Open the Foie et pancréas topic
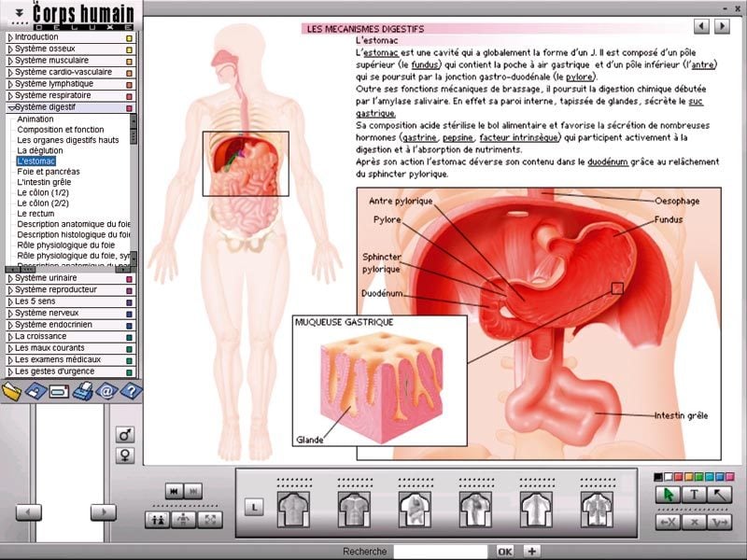This screenshot has height=560, width=747. click(x=48, y=172)
